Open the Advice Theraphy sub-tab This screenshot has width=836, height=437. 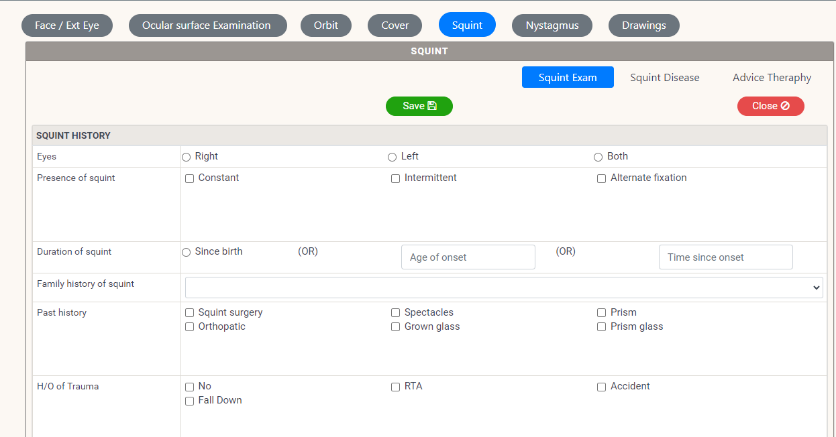[x=771, y=78]
